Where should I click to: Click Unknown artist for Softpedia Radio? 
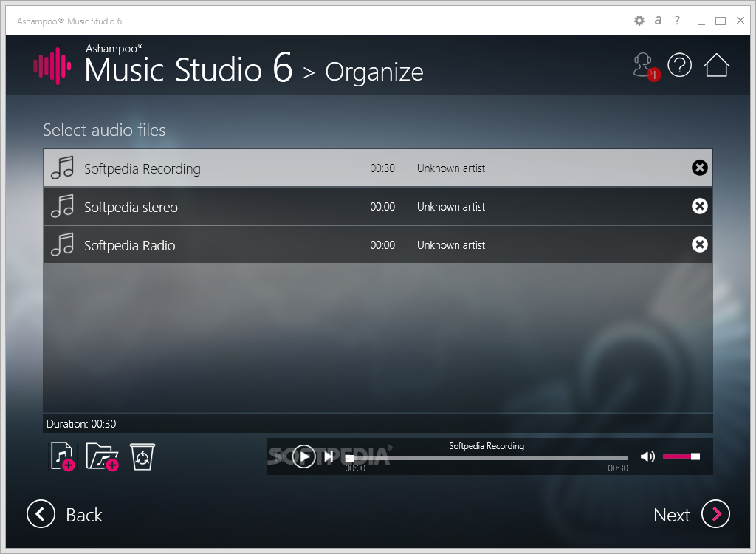451,245
